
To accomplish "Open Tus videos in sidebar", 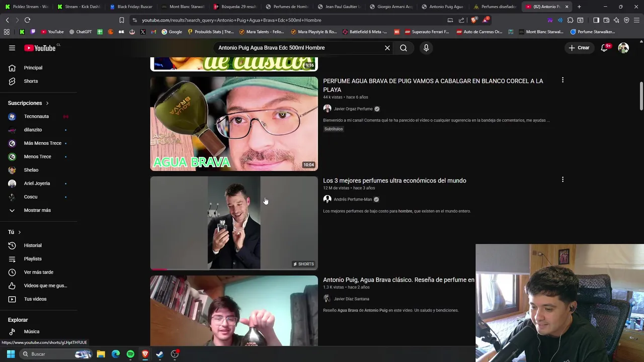I will [x=35, y=299].
